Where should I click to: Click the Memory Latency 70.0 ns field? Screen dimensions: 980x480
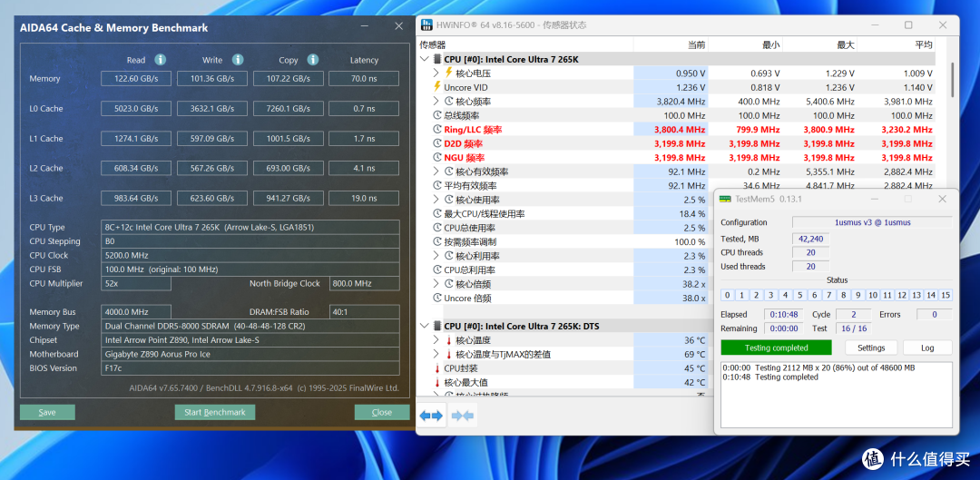tap(364, 79)
